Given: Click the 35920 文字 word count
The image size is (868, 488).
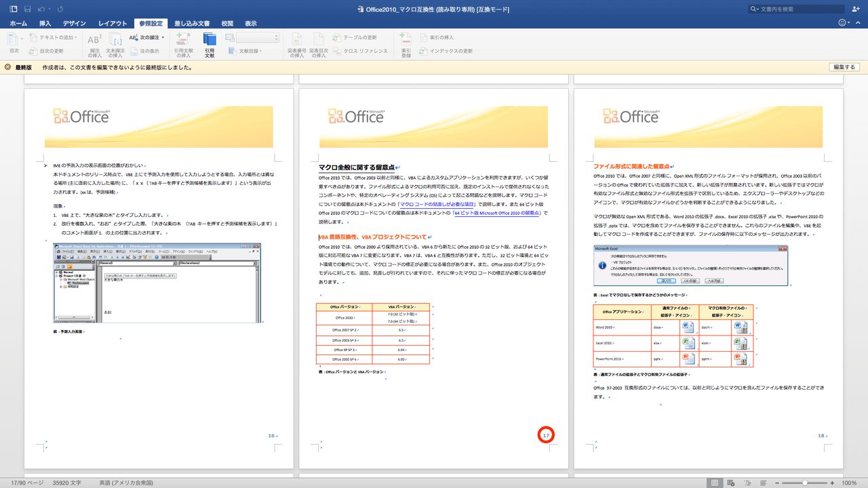Looking at the screenshot, I should tap(67, 483).
